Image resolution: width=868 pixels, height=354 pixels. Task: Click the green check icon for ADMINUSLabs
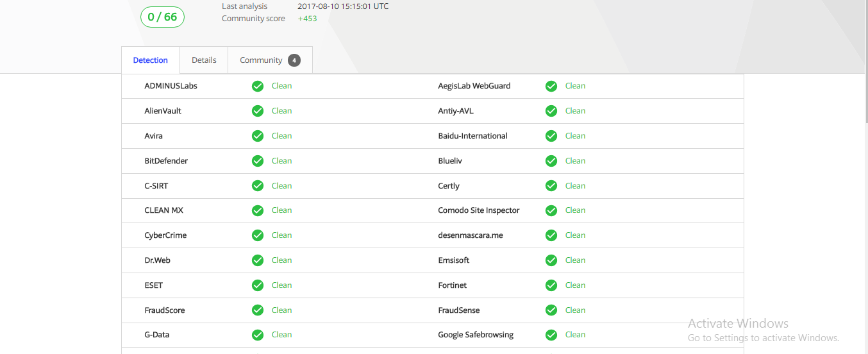(258, 86)
